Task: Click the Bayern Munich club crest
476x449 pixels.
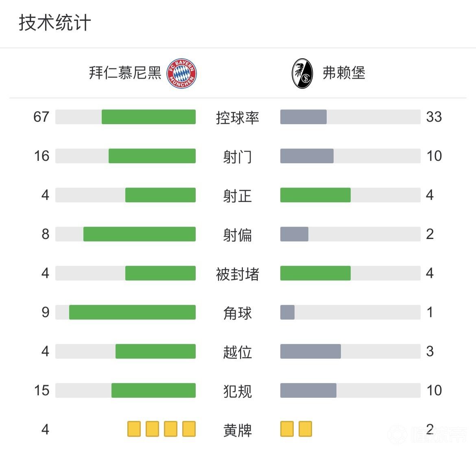Action: coord(181,74)
